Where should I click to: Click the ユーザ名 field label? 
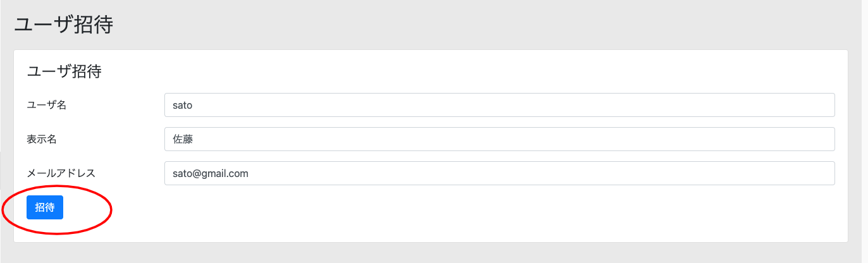[47, 105]
